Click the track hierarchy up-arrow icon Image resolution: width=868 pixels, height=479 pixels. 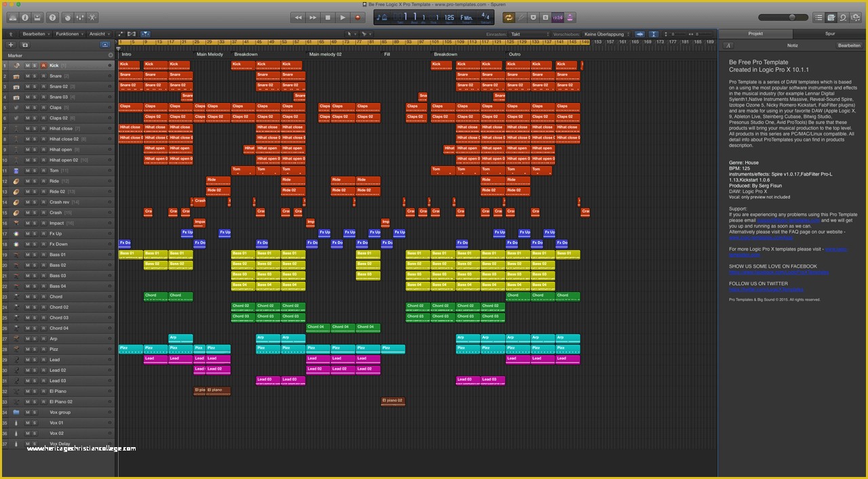(x=11, y=34)
